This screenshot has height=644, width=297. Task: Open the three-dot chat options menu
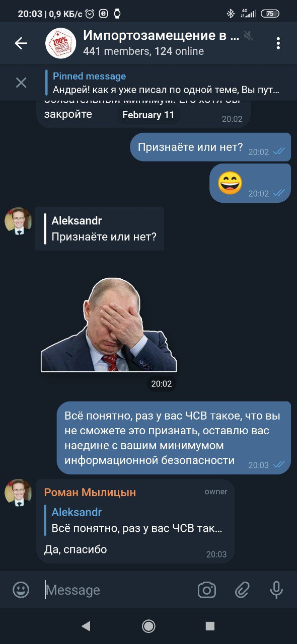[x=278, y=43]
